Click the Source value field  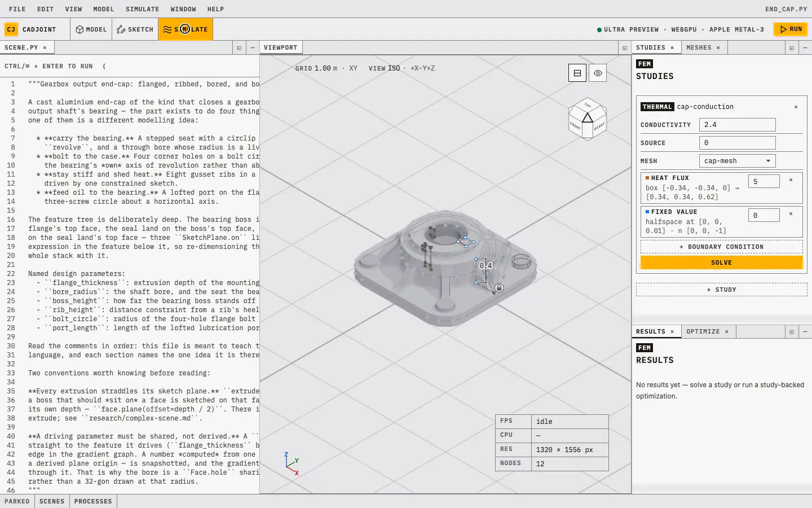[x=737, y=143]
